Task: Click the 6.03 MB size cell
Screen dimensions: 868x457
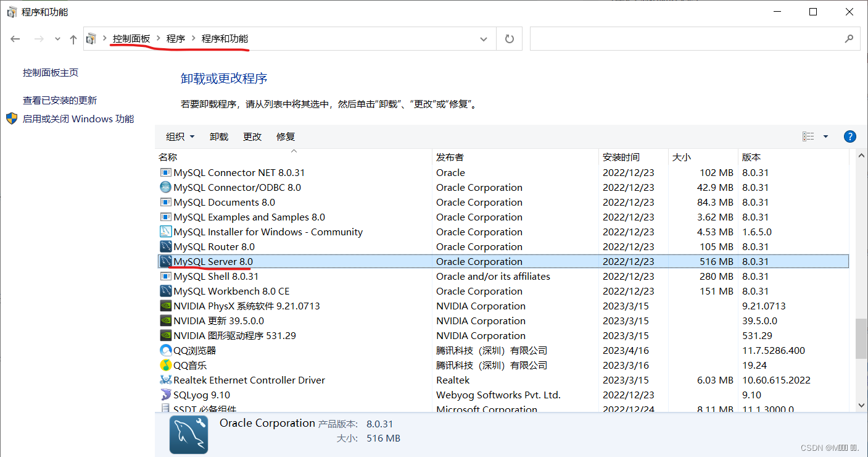Action: [716, 380]
